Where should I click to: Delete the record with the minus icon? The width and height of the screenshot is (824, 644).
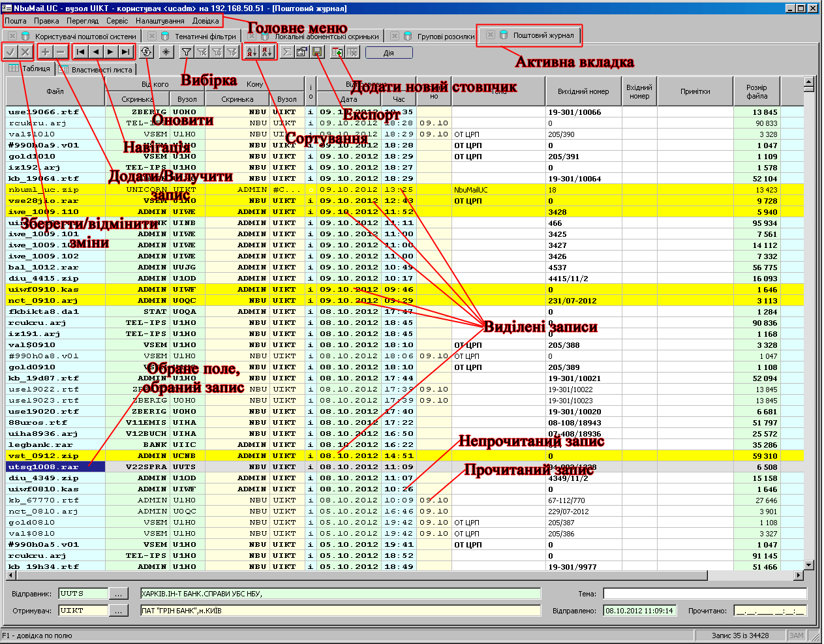point(61,52)
